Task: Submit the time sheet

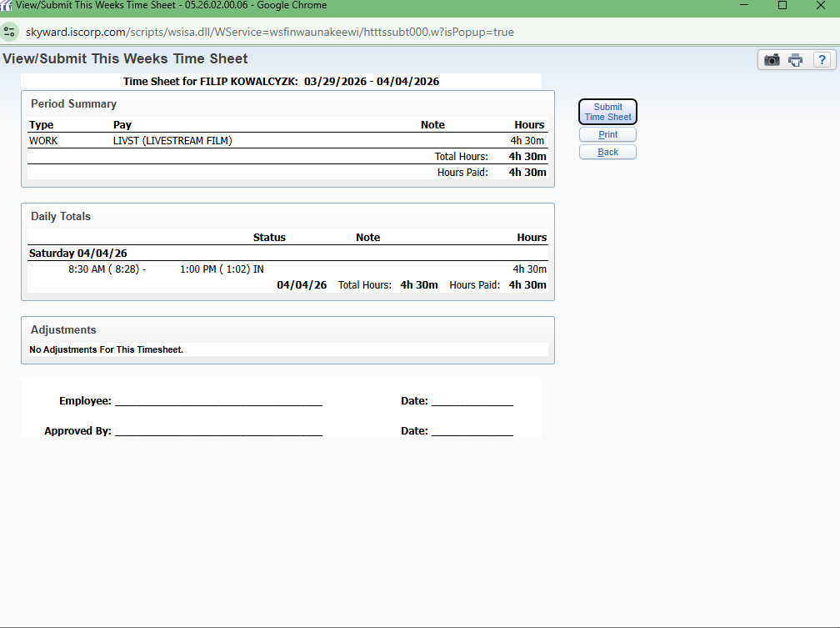Action: tap(607, 112)
